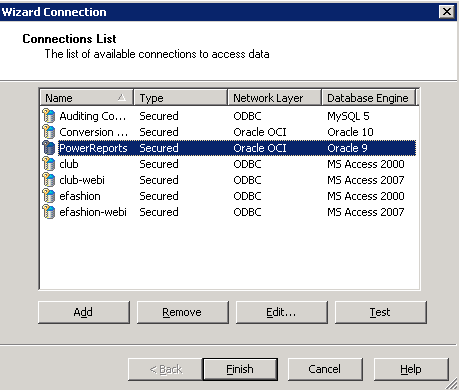Select the efashion-webi connection name
Viewport: 459px width, 390px height.
[x=93, y=212]
